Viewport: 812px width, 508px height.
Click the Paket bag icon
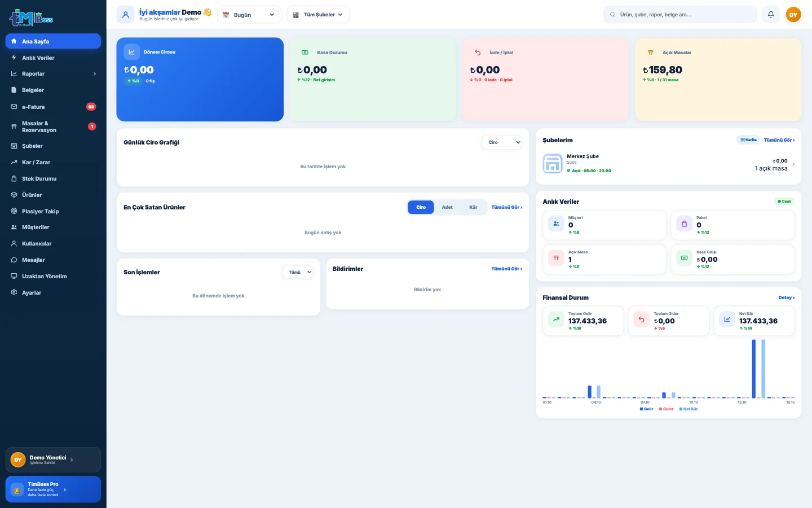[684, 224]
